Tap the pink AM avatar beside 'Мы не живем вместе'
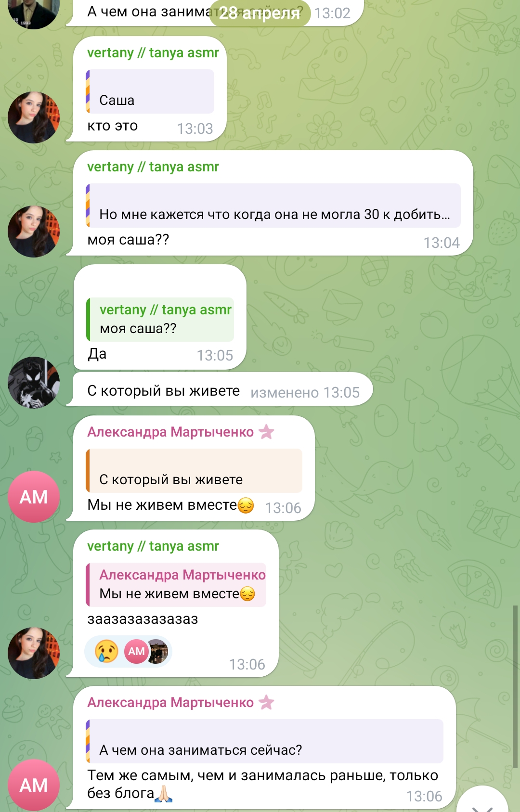 pos(34,497)
